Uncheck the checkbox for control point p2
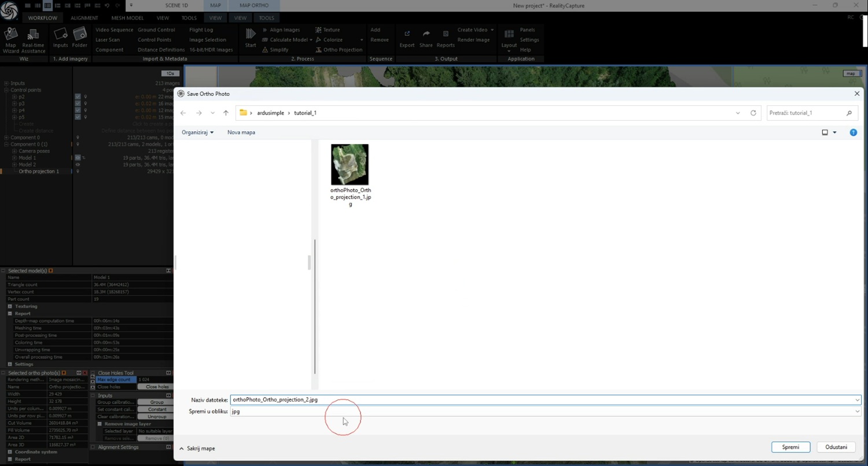868x466 pixels. (x=78, y=97)
